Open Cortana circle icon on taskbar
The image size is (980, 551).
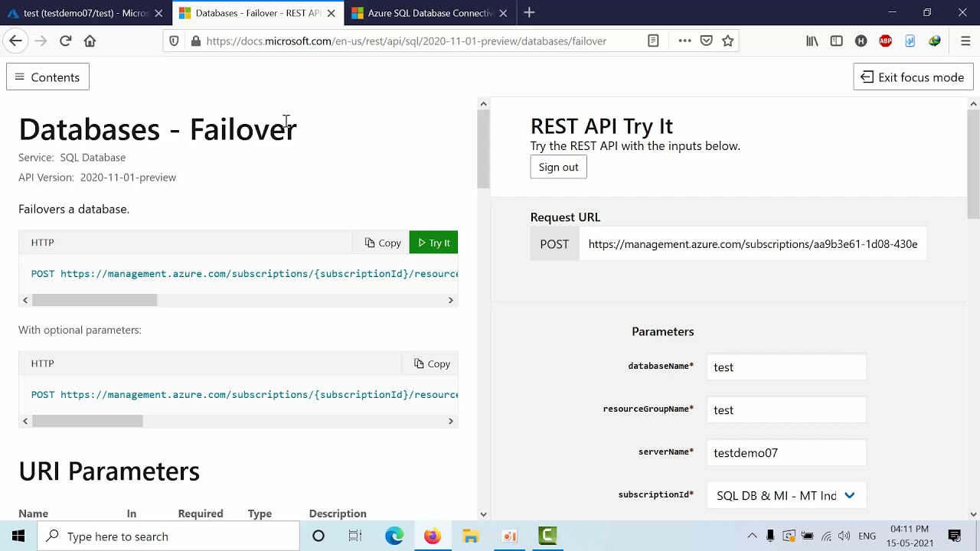318,536
